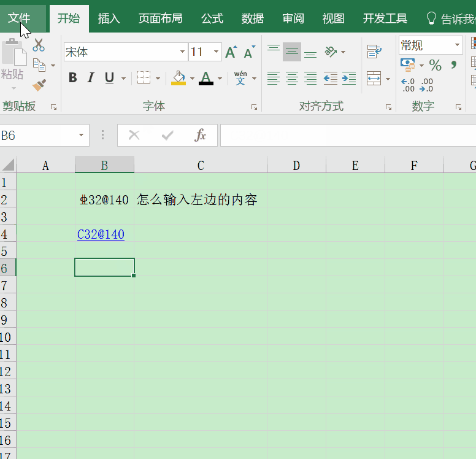Screen dimensions: 476x459
Task: Click the Paste clipboard icon
Action: click(x=14, y=52)
